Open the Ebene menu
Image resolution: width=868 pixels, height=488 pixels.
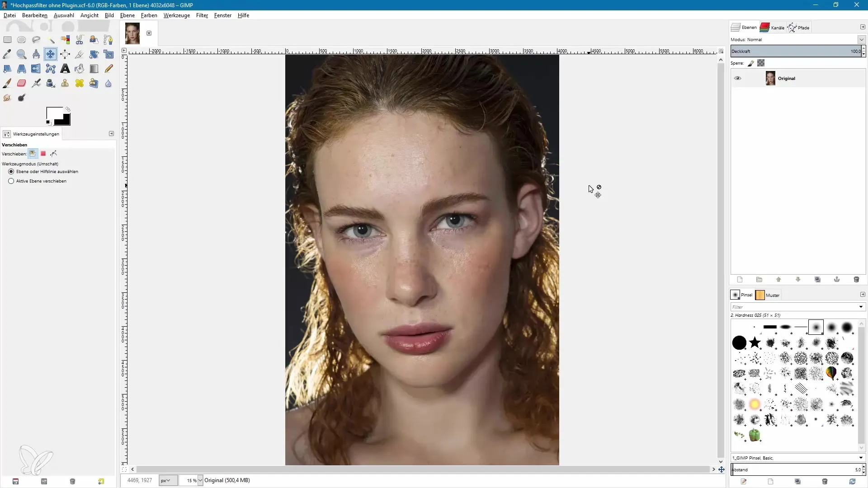pos(127,15)
